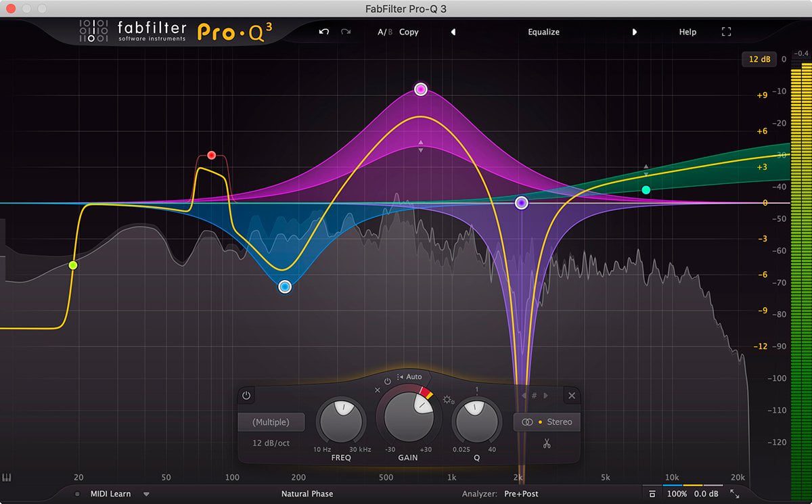Enter full screen mode icon
Screen dimensions: 812x504
tap(726, 32)
